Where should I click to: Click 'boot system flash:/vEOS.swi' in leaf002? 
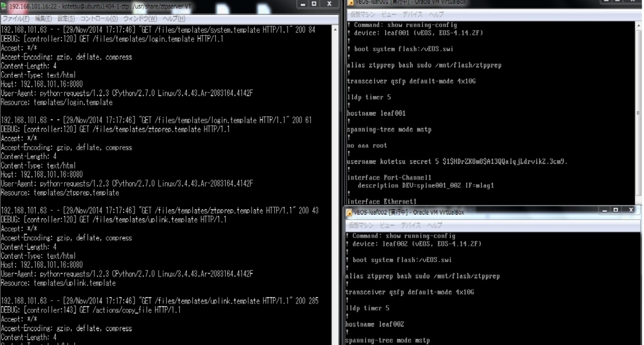point(402,260)
